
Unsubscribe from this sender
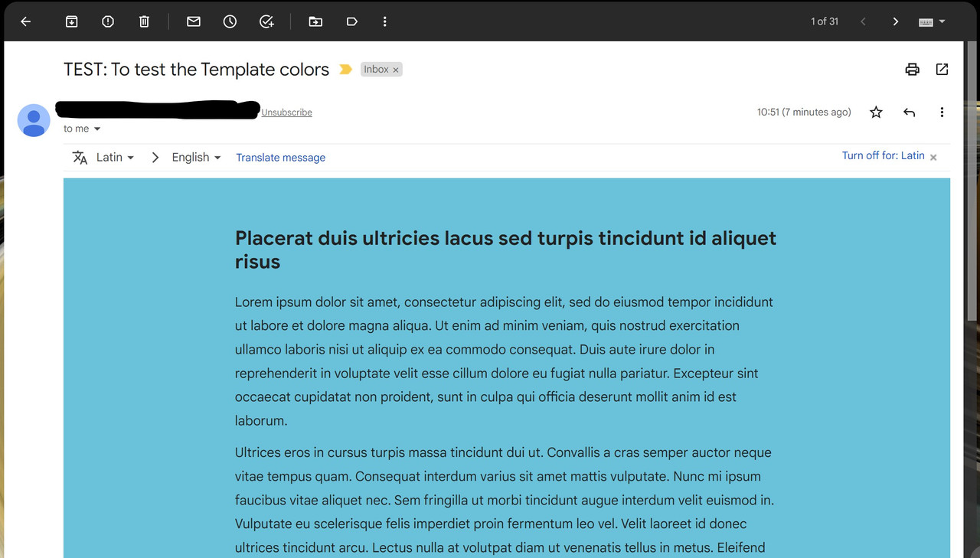click(286, 112)
